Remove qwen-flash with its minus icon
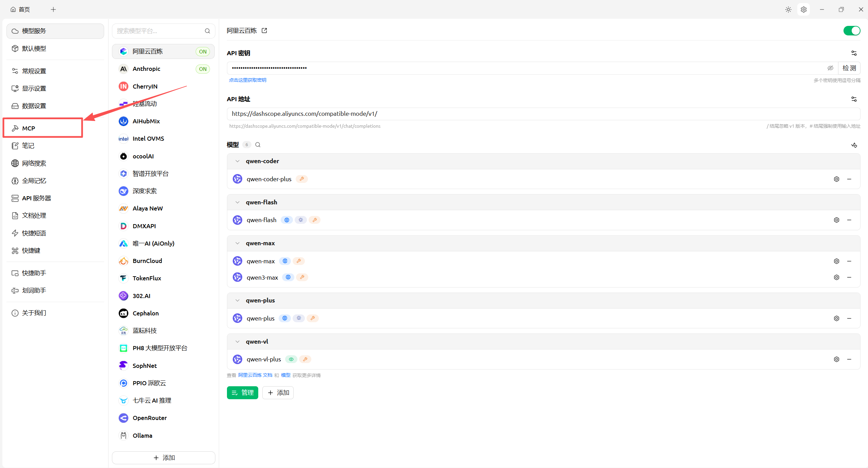 click(849, 220)
